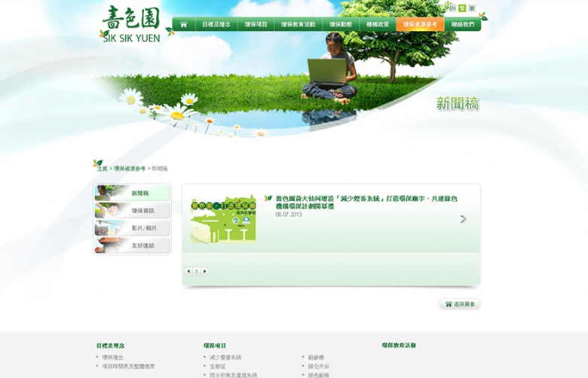Open the 嗇色園黃大仙祠 press release headline
This screenshot has width=588, height=378.
[366, 203]
